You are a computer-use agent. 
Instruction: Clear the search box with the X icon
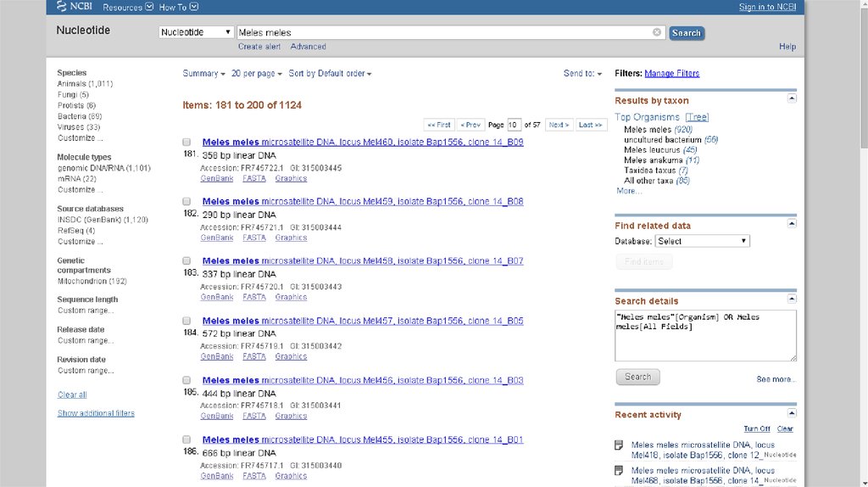click(657, 32)
